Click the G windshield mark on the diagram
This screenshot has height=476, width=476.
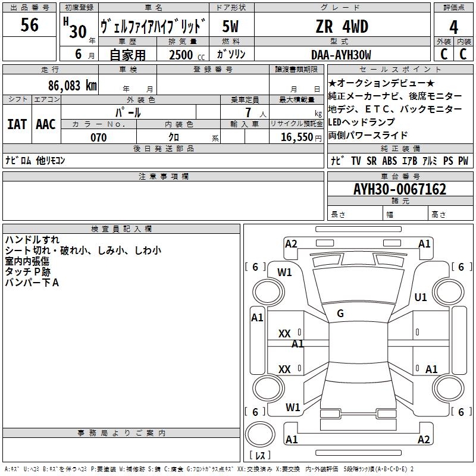coord(340,314)
